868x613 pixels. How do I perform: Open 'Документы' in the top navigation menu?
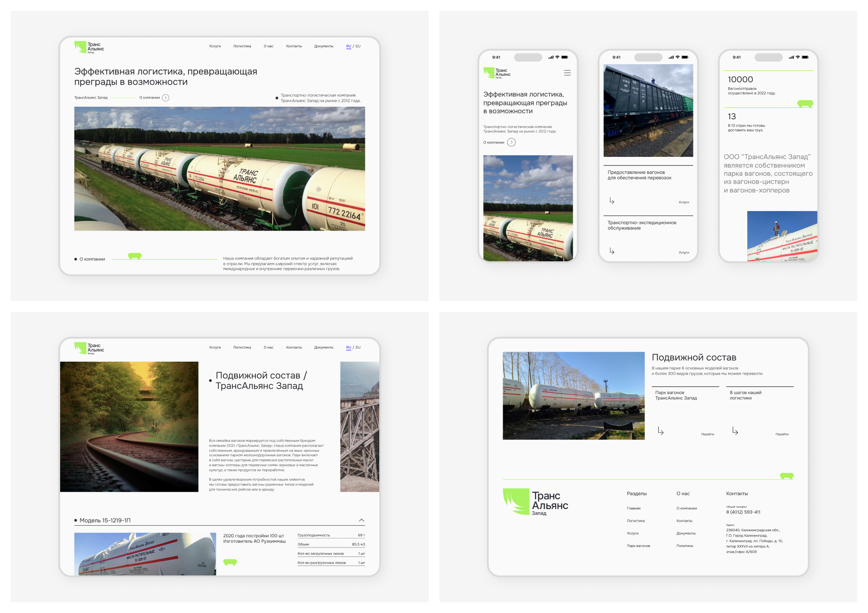click(x=324, y=46)
